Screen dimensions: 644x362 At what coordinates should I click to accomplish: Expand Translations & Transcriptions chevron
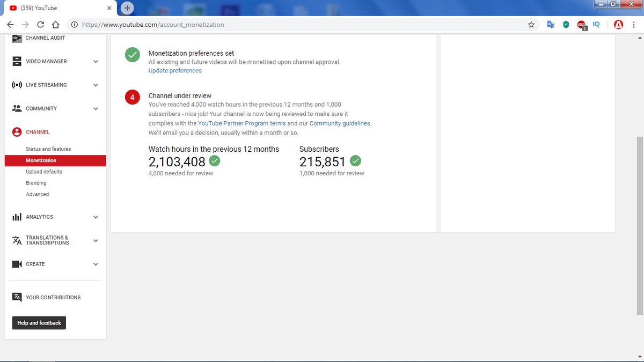click(96, 241)
